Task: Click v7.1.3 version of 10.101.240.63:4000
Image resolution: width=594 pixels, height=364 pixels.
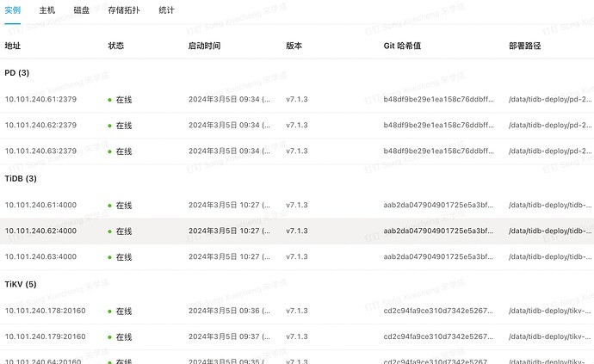Action: pos(297,256)
